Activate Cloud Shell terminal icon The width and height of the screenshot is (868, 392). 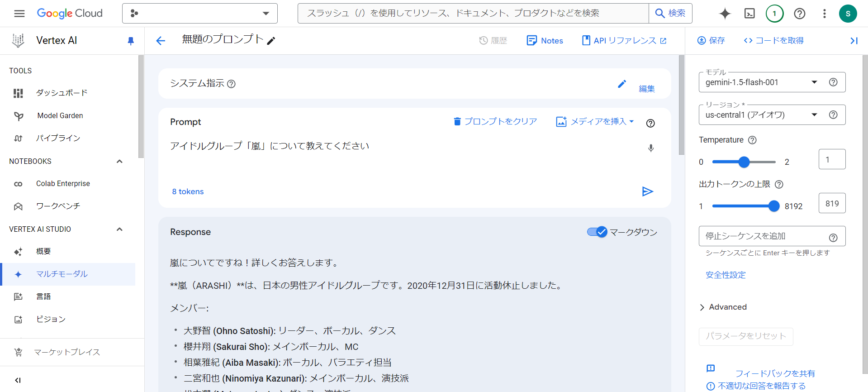click(749, 14)
